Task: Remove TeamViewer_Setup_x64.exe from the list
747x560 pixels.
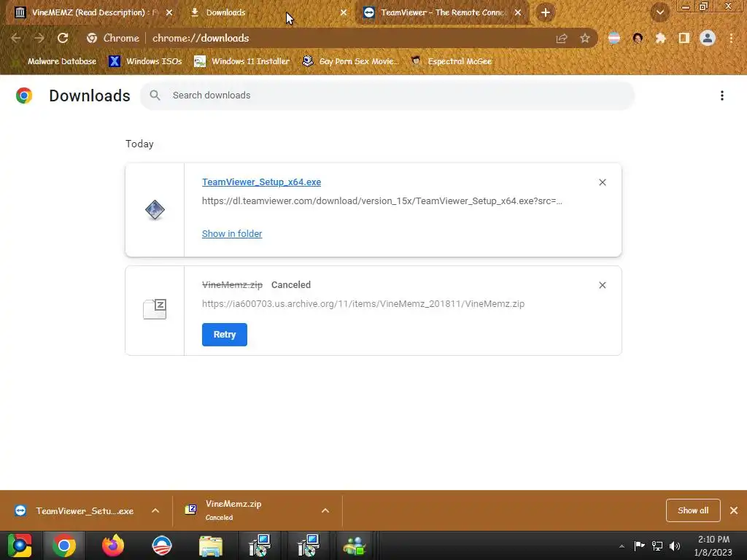Action: (x=602, y=182)
